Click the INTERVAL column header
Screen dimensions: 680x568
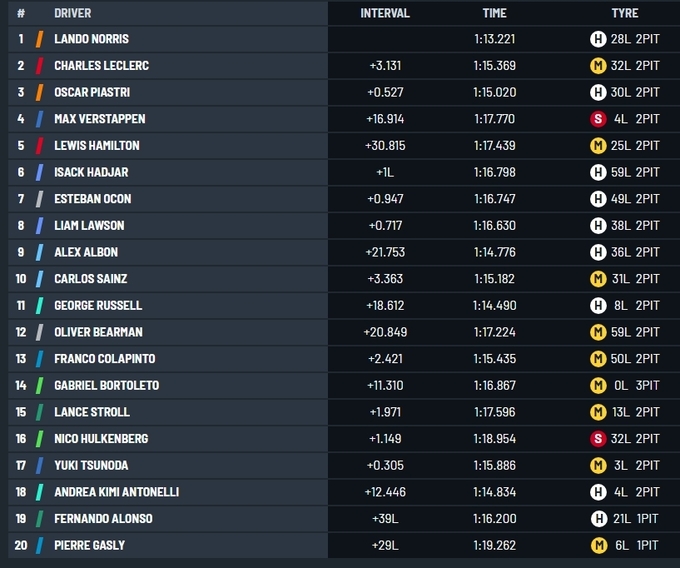[385, 13]
